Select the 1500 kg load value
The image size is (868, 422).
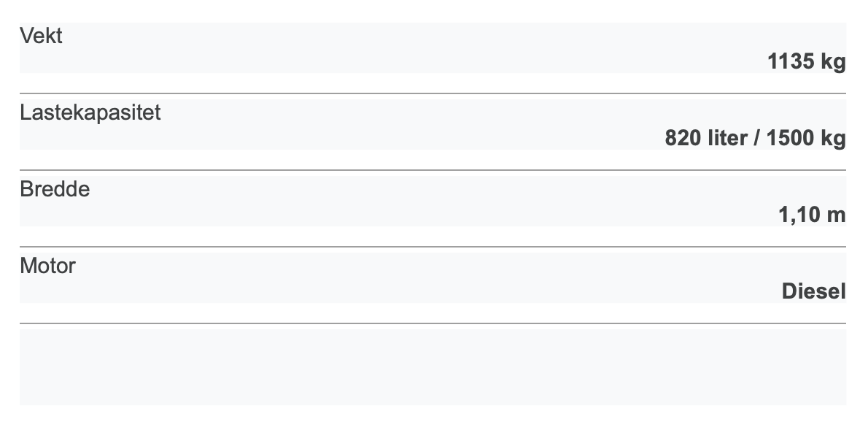pos(806,138)
